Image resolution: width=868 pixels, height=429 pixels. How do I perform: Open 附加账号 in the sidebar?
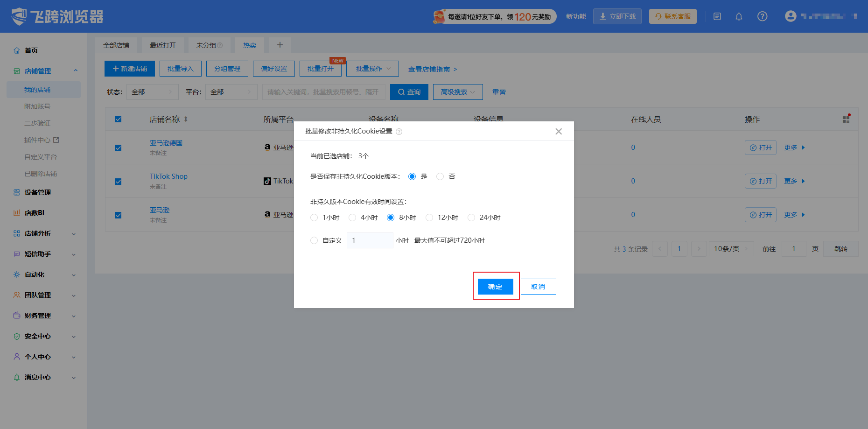(37, 106)
